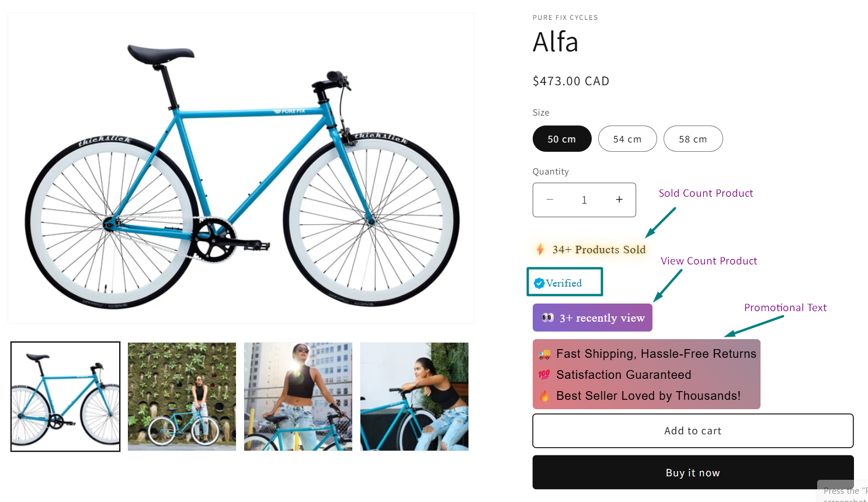Click the delivery truck shipping icon
Screen dimensions: 868x502
tap(544, 354)
